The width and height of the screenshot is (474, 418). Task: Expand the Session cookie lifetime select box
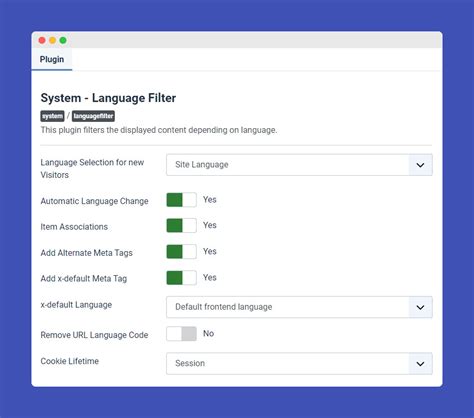[299, 364]
